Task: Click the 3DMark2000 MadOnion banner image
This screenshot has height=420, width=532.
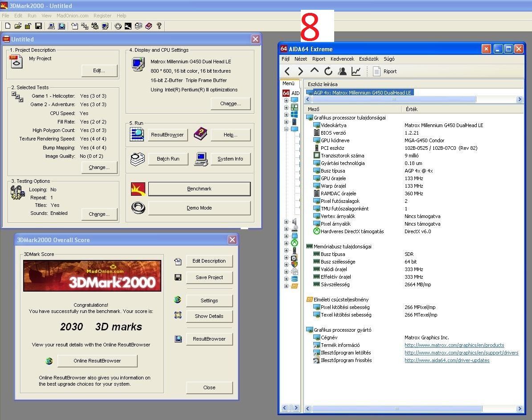Action: click(92, 276)
